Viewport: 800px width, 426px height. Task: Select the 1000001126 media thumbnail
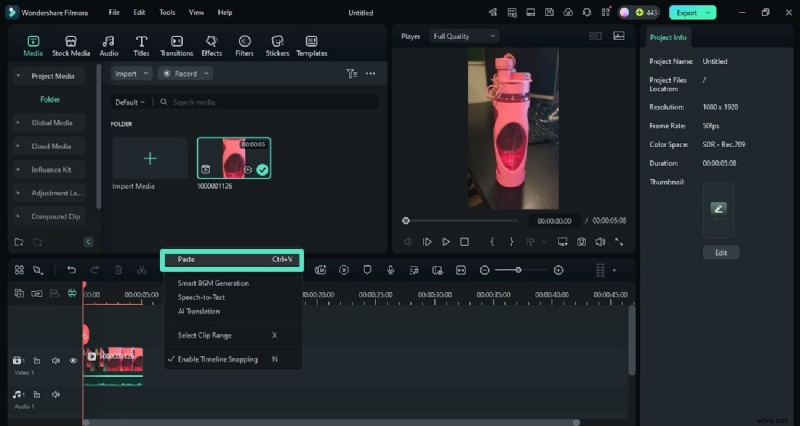point(234,158)
